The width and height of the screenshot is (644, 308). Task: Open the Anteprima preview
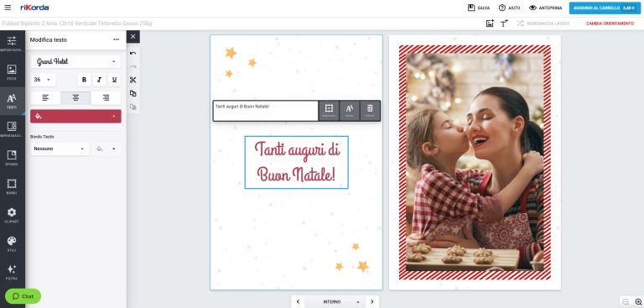[545, 8]
